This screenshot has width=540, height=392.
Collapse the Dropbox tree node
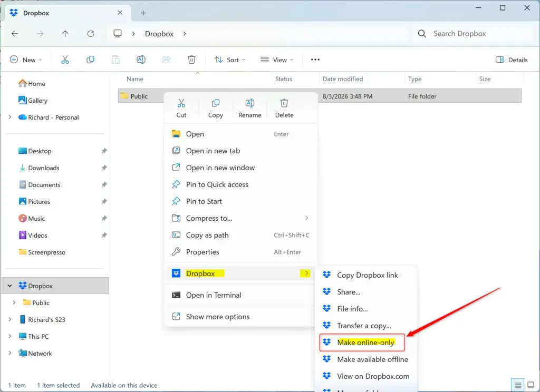click(10, 286)
